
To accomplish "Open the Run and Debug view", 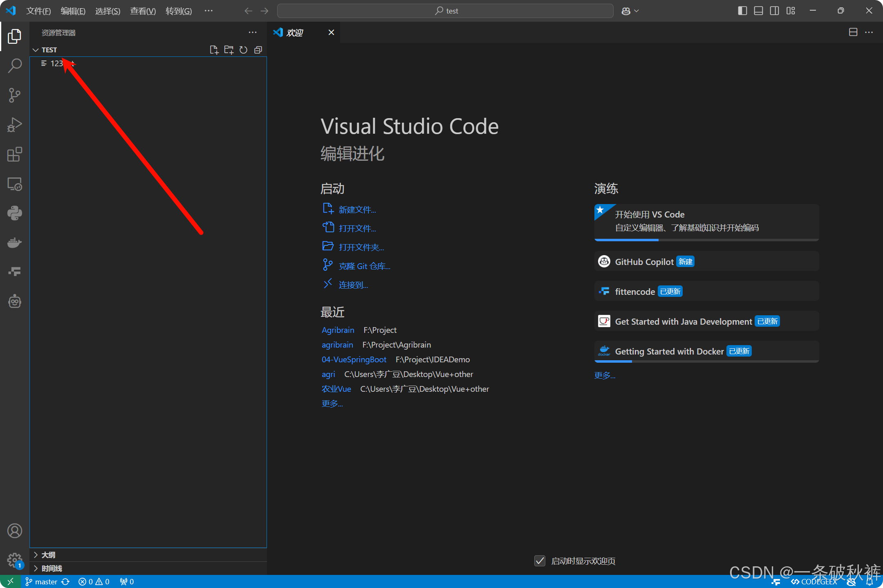I will pyautogui.click(x=15, y=125).
